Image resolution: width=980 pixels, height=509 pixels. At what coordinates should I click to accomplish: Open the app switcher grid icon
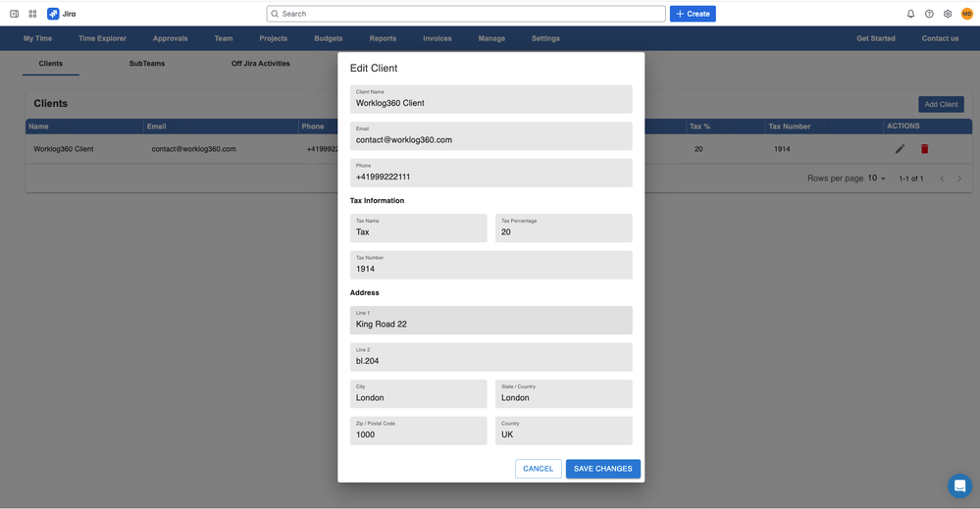[x=32, y=14]
